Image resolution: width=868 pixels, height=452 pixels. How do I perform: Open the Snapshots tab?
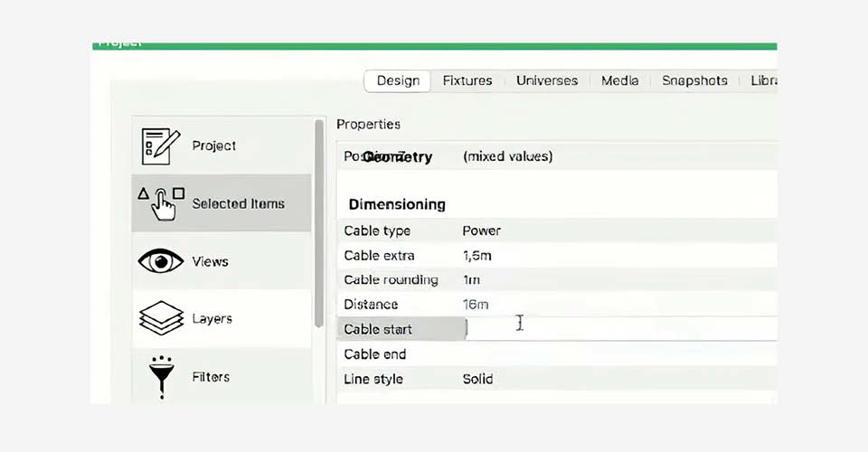(x=694, y=80)
